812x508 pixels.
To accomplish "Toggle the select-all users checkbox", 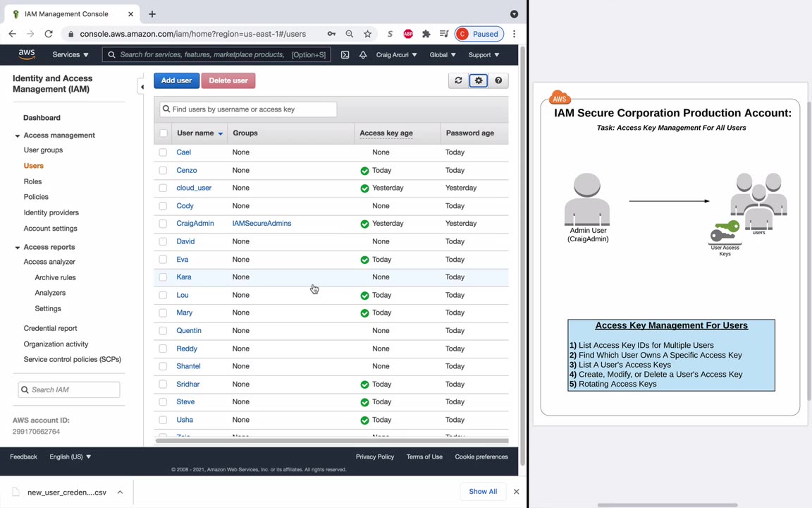I will 164,133.
